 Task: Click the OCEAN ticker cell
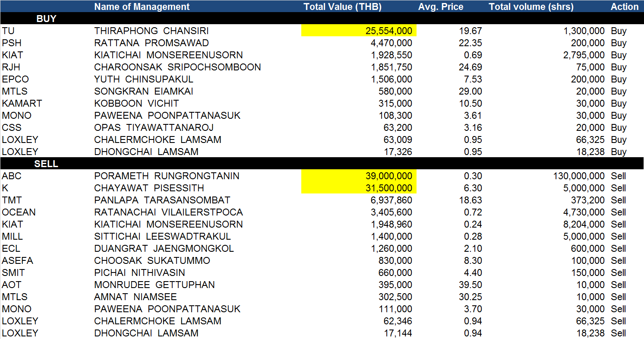click(19, 212)
